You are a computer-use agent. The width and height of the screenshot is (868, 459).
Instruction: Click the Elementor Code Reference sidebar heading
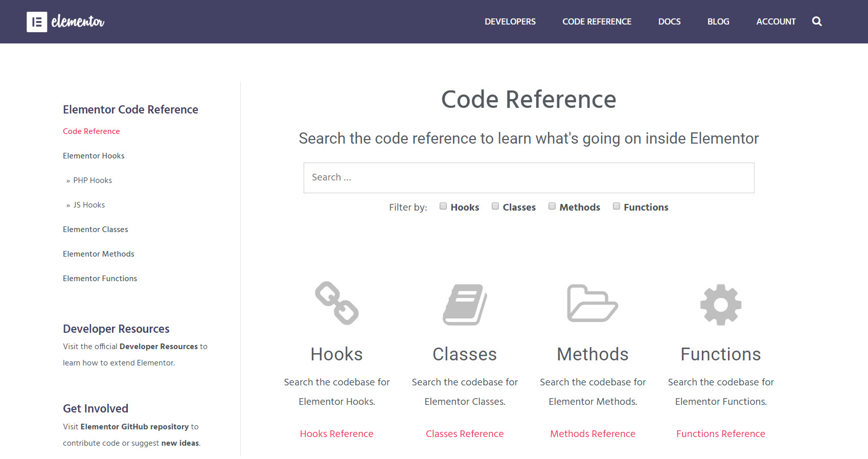pos(130,109)
